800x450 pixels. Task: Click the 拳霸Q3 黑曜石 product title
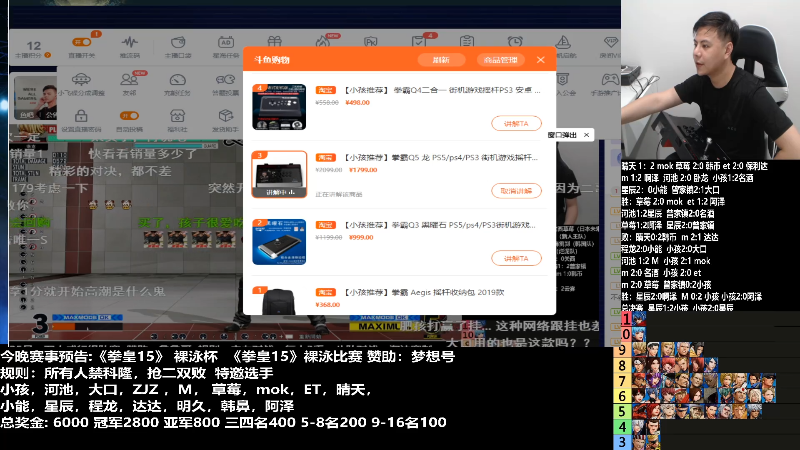pos(439,225)
